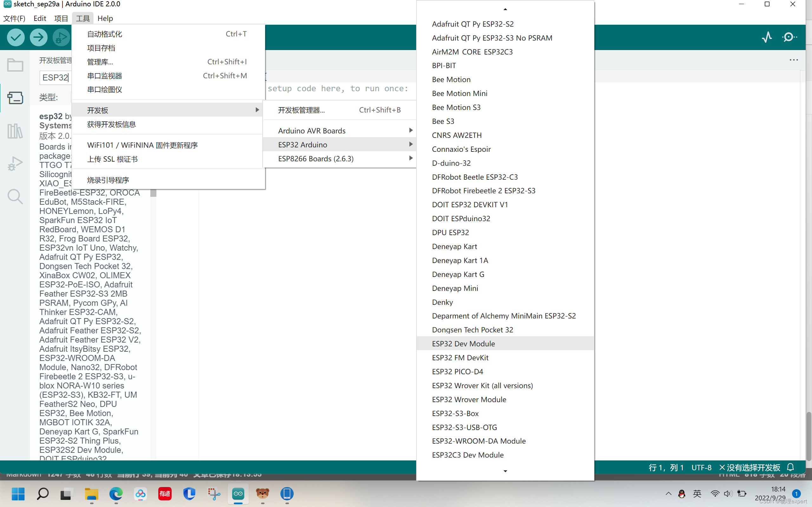Click Arduino IDE taskbar icon

[x=238, y=494]
